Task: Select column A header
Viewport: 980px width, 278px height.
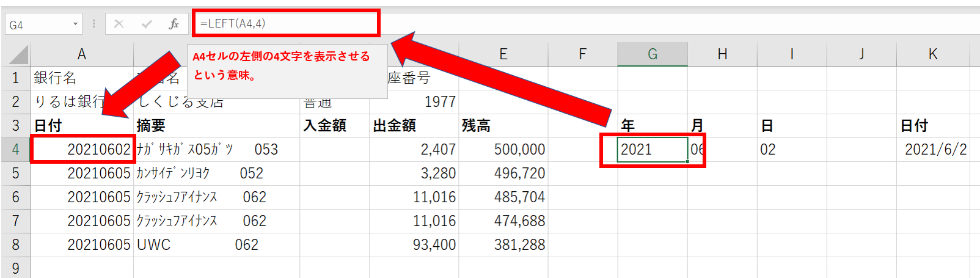Action: point(81,54)
